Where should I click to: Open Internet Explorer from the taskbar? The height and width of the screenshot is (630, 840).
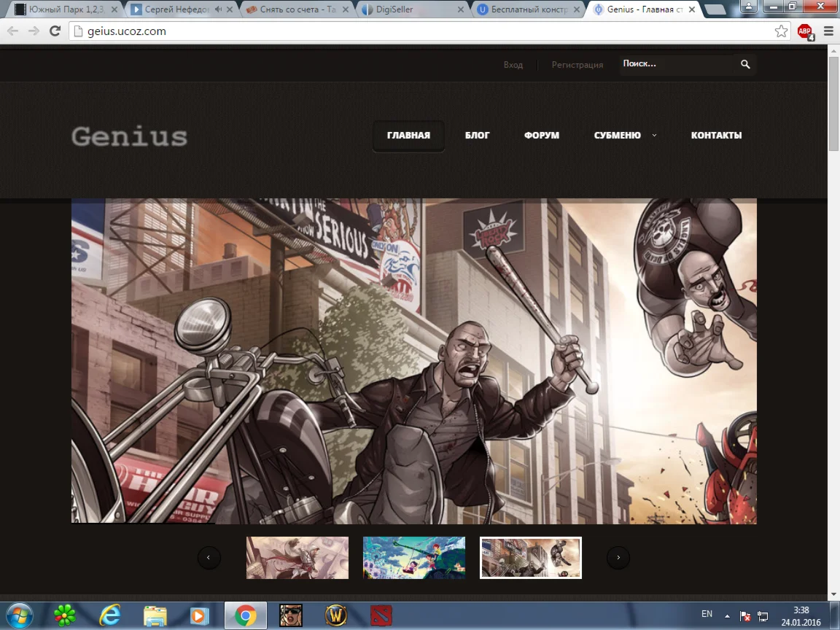[110, 615]
